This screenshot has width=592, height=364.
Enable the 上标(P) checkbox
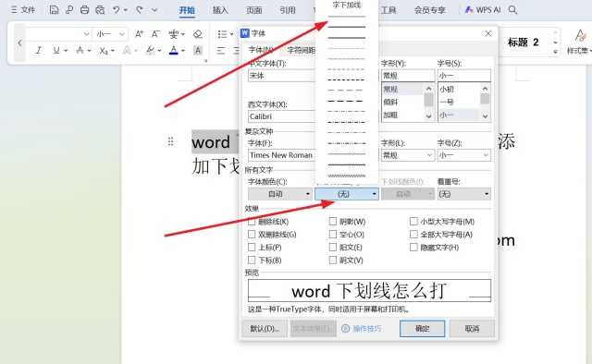pyautogui.click(x=252, y=248)
